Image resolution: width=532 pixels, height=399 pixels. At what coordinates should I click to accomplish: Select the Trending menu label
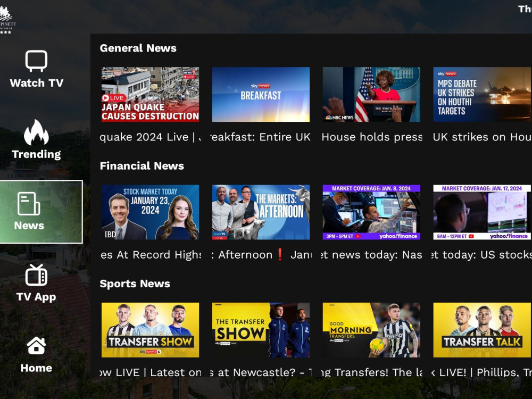pyautogui.click(x=36, y=154)
